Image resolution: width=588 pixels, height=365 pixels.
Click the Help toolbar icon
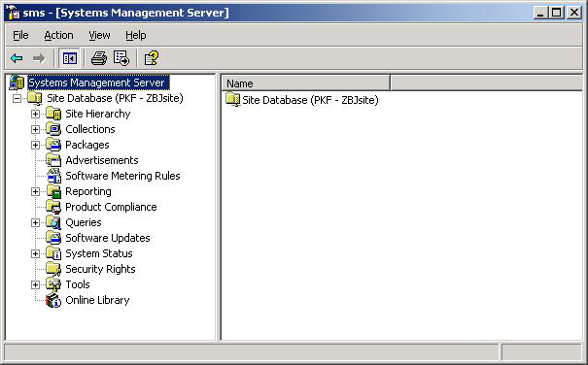[152, 58]
